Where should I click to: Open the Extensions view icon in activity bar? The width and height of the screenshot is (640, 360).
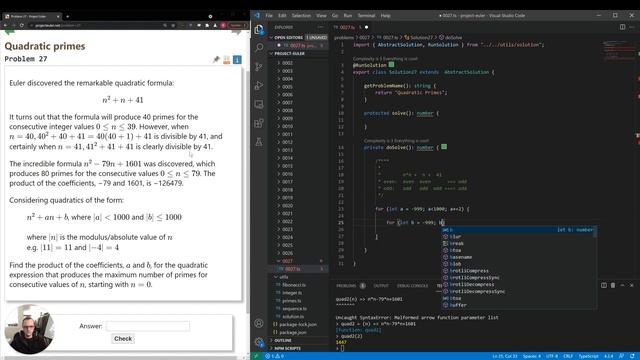tap(259, 123)
